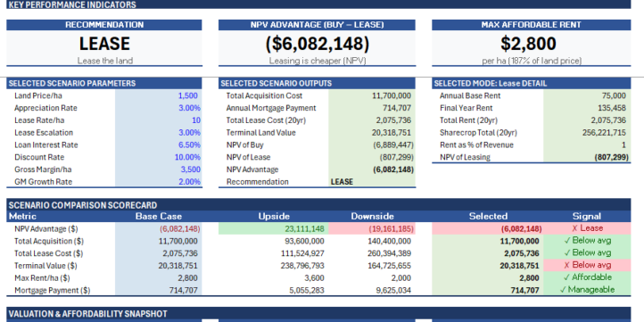Select the Base Case column header

159,217
